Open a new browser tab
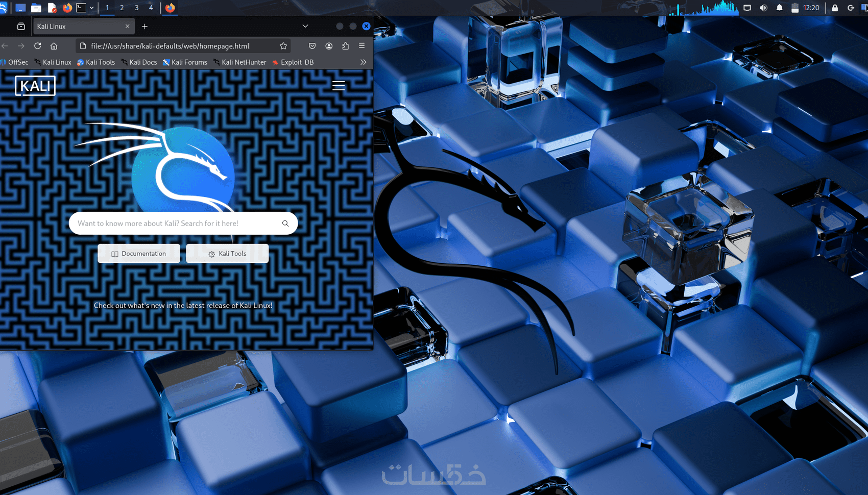 (145, 27)
